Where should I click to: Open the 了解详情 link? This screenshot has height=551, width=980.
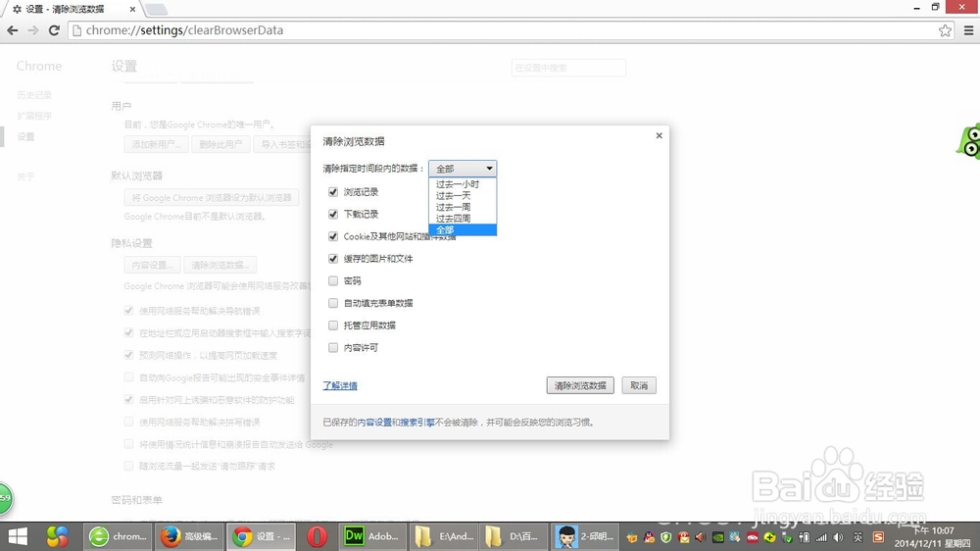click(340, 386)
